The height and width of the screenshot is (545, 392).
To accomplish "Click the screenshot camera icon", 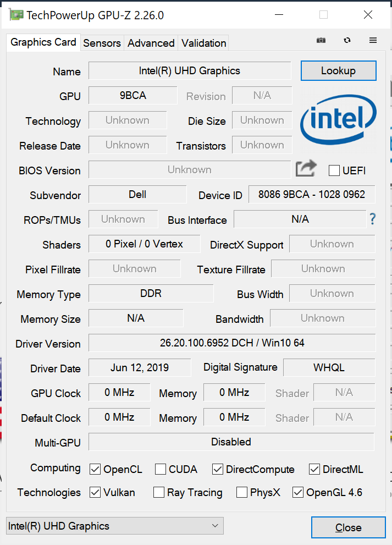I will 321,41.
